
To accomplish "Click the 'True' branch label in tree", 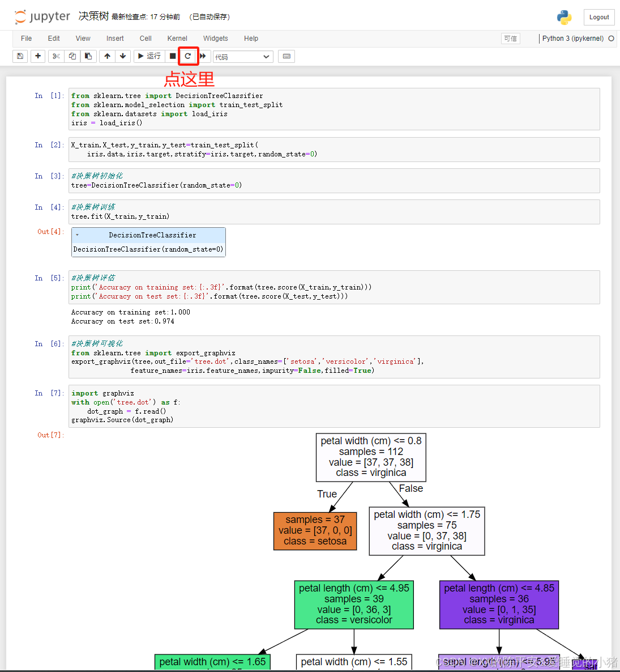I will point(327,494).
